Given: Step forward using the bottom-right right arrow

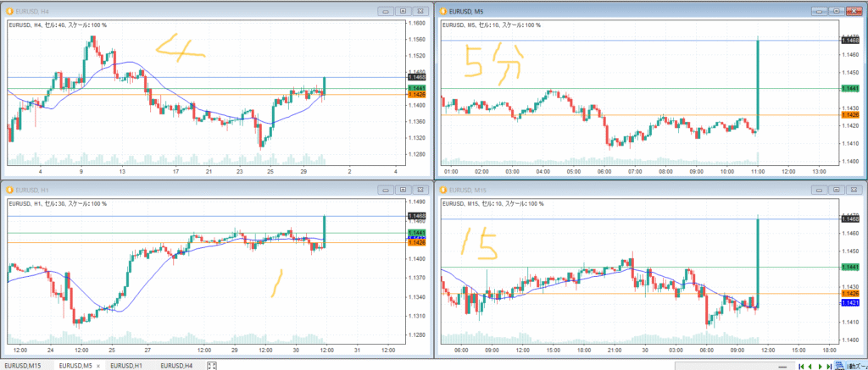Looking at the screenshot, I should click(x=820, y=365).
